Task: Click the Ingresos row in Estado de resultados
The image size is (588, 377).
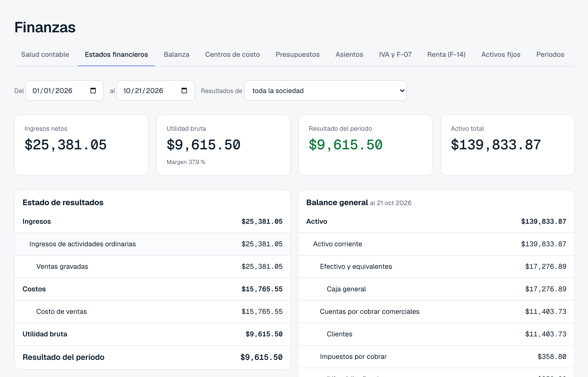Action: point(153,222)
